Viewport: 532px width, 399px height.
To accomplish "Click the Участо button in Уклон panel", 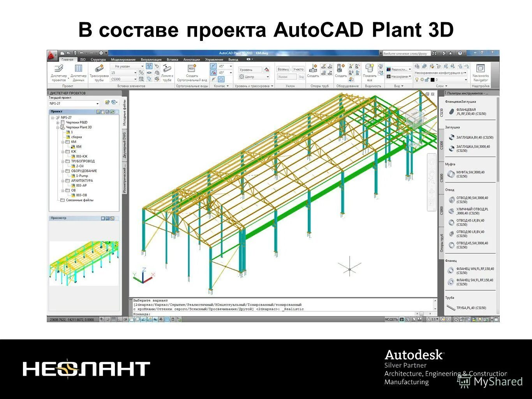I will pos(298,69).
